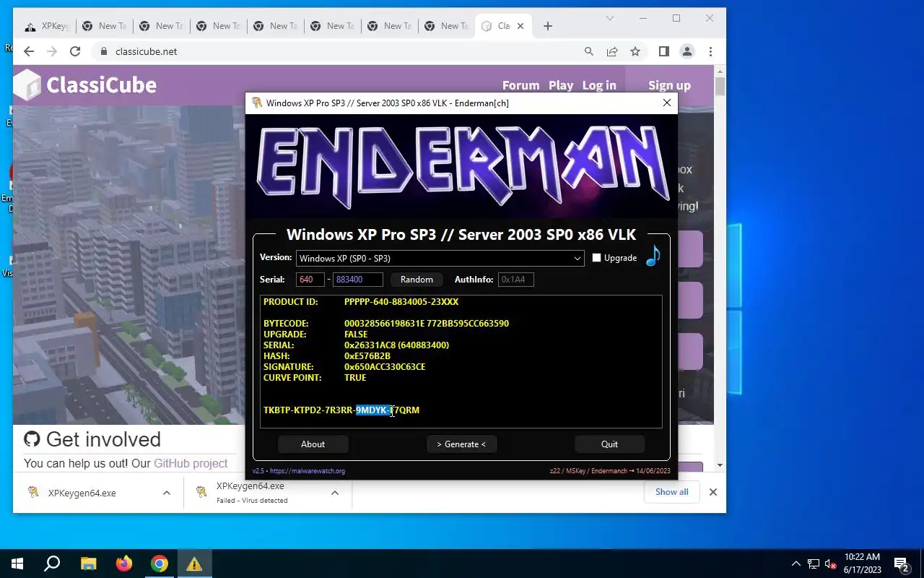Viewport: 924px width, 578px height.
Task: Open Chrome profile avatar icon
Action: click(687, 51)
